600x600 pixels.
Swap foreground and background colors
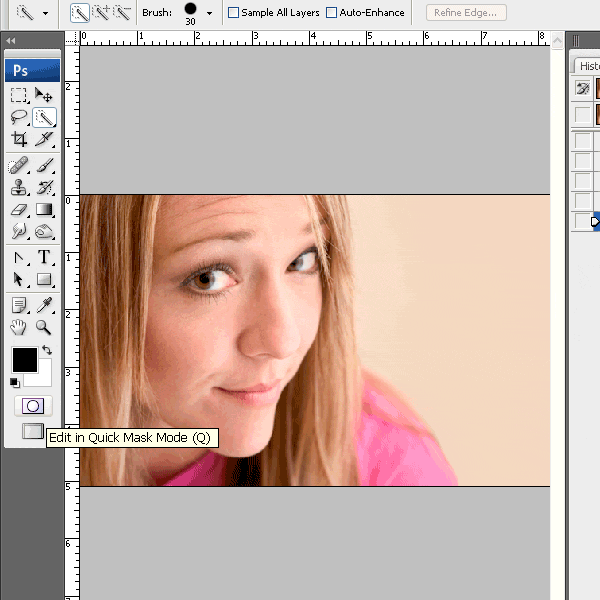[x=47, y=350]
